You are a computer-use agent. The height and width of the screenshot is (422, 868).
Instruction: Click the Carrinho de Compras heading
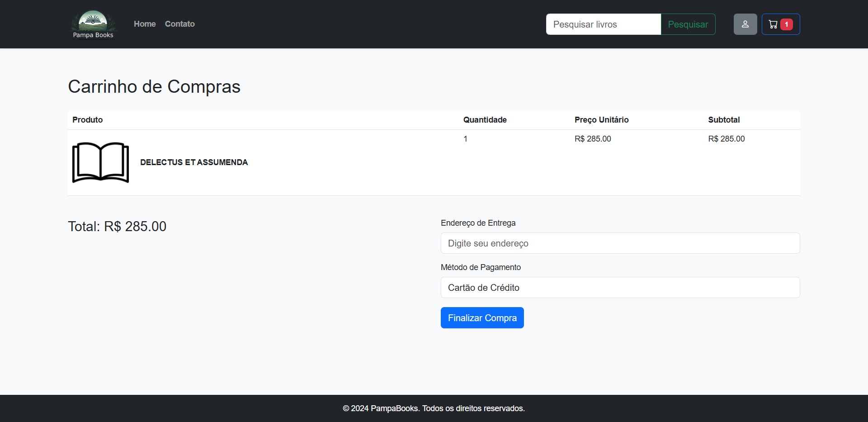pyautogui.click(x=154, y=86)
